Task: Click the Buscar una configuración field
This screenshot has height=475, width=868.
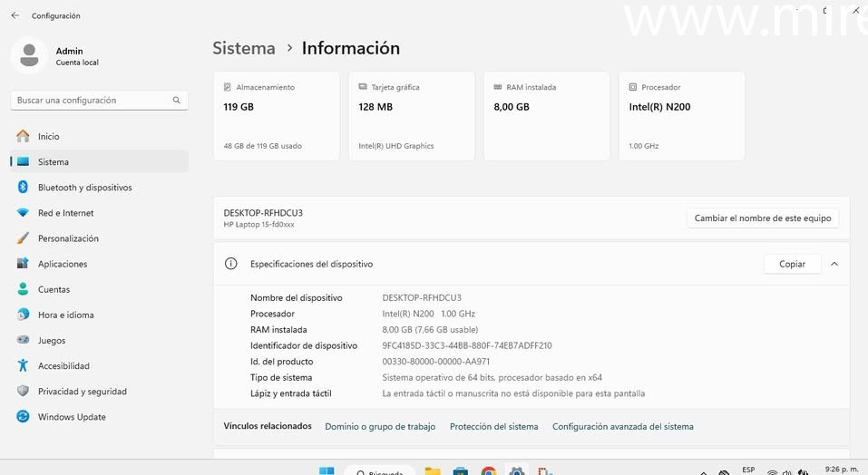Action: click(x=91, y=100)
